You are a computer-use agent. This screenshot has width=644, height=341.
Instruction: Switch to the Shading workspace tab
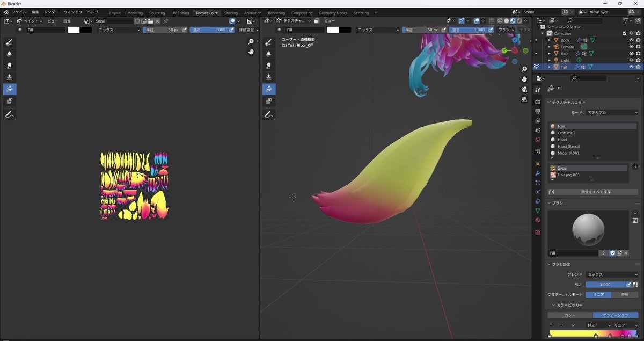pos(231,13)
